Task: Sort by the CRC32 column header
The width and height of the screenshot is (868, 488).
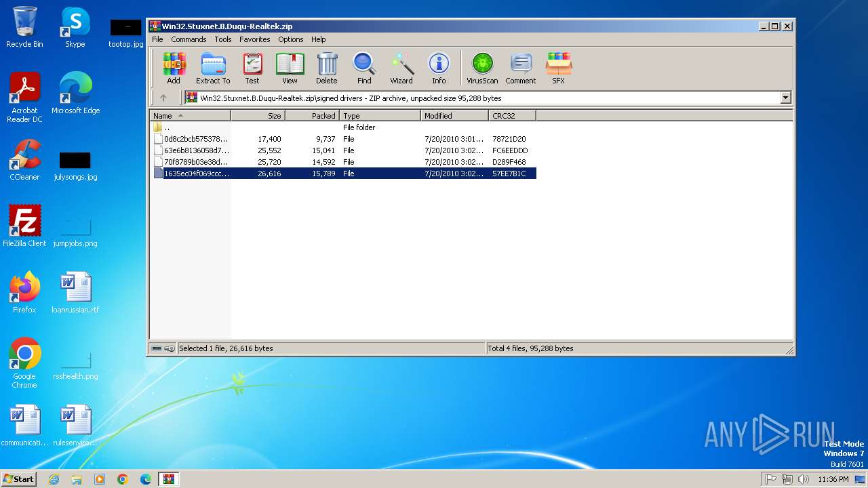Action: 512,116
